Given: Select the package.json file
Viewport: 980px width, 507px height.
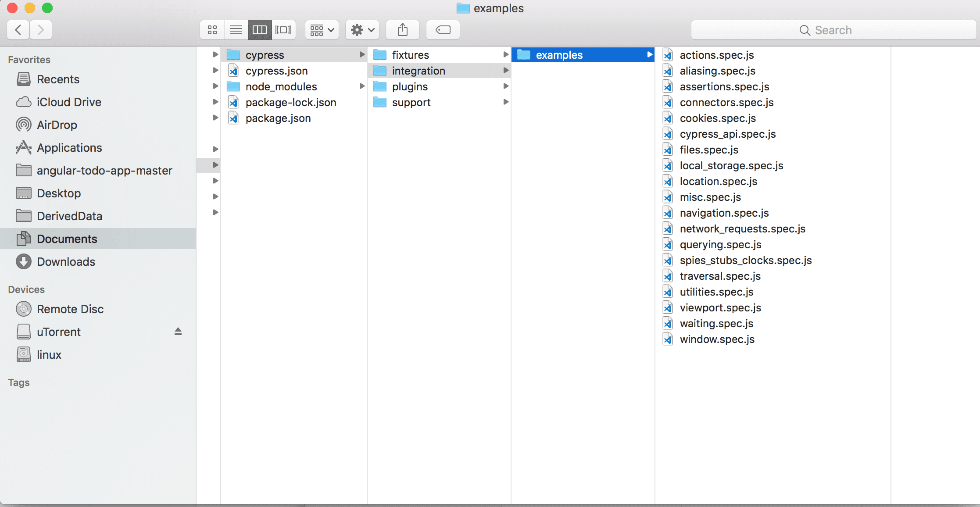Looking at the screenshot, I should point(278,118).
